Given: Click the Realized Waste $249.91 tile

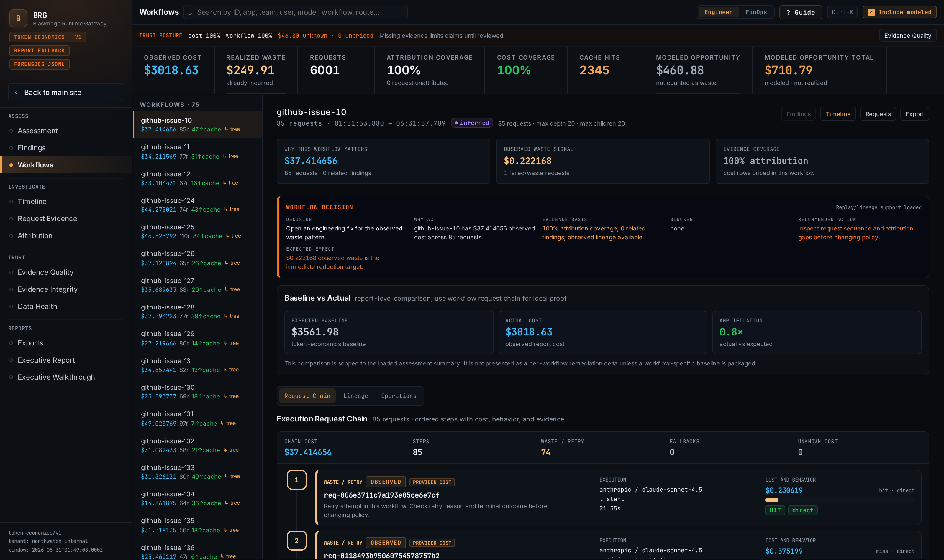Looking at the screenshot, I should pos(256,70).
